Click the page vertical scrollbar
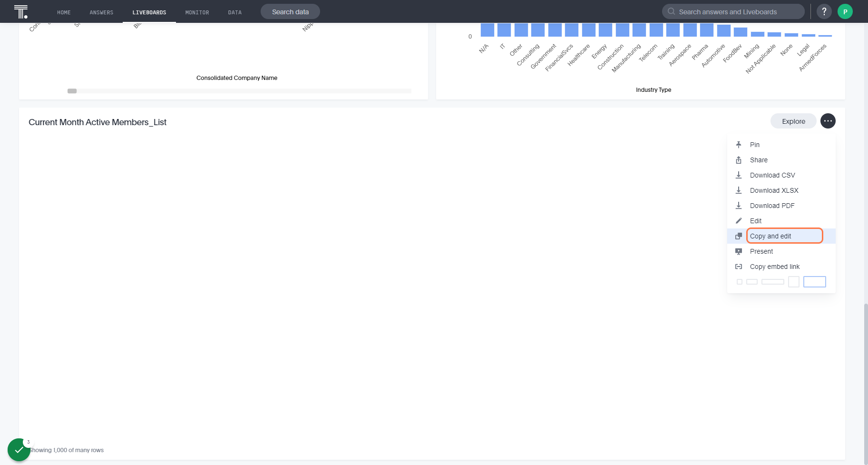 click(866, 384)
